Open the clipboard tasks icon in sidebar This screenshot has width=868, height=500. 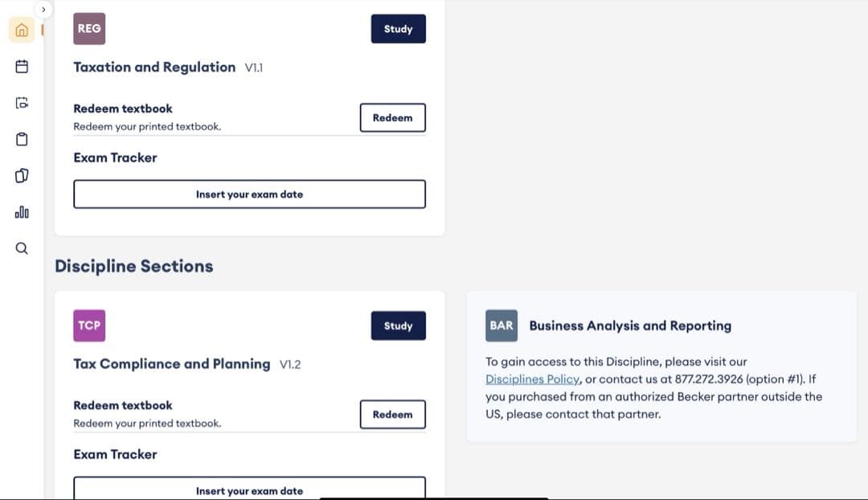21,138
